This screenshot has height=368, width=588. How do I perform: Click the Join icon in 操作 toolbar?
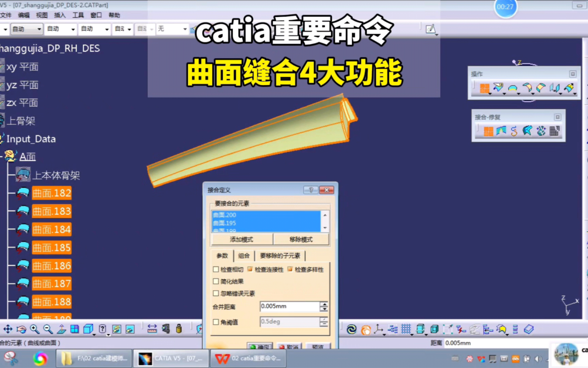485,88
